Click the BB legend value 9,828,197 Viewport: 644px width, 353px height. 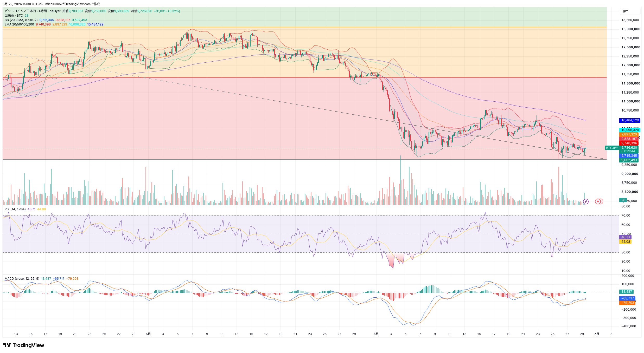[63, 20]
